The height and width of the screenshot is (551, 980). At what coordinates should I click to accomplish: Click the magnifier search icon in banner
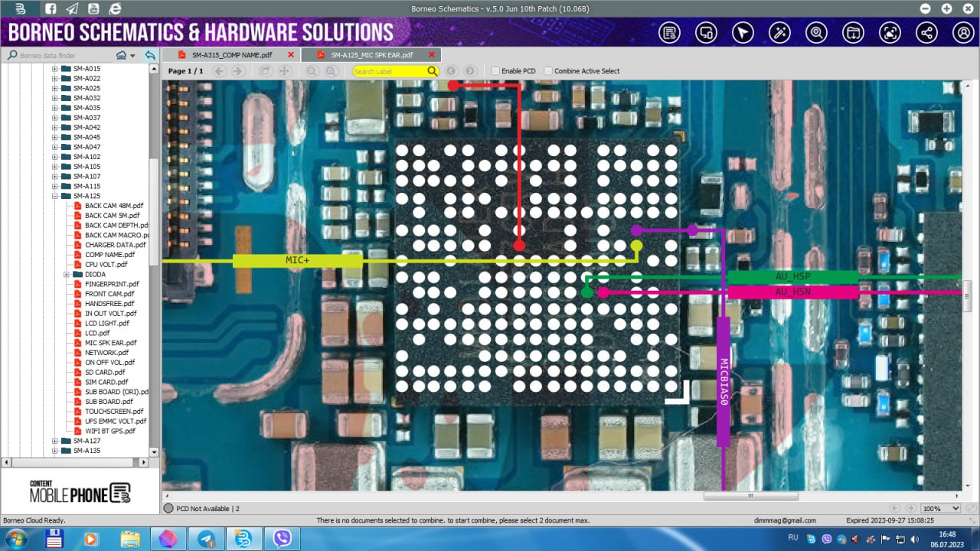[x=816, y=33]
